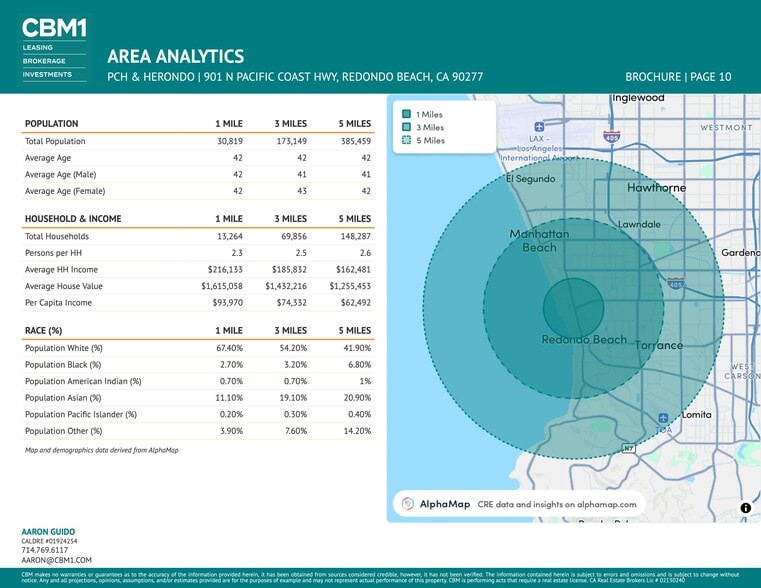Click the Lomita label on the map
Viewport: 761px width, 588px height.
pos(696,415)
